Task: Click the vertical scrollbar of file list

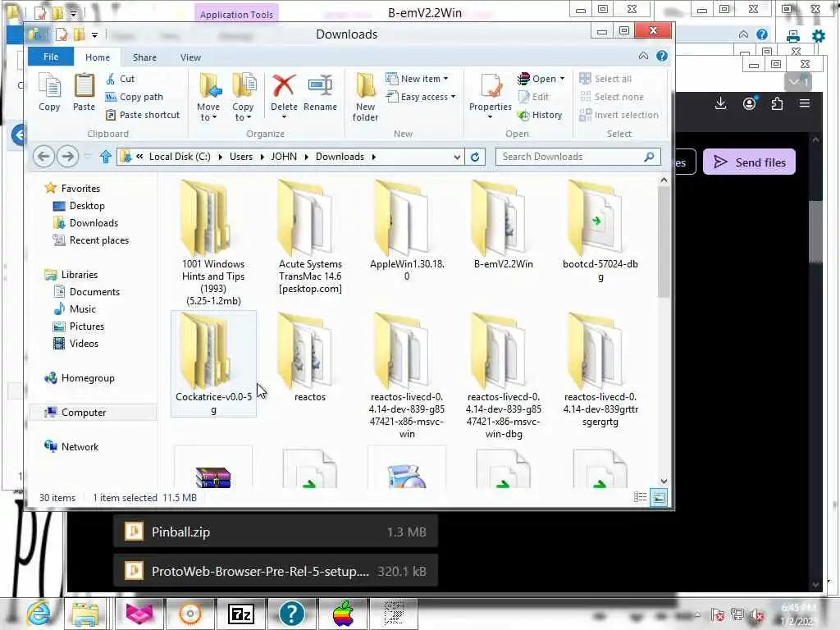Action: pos(664,242)
